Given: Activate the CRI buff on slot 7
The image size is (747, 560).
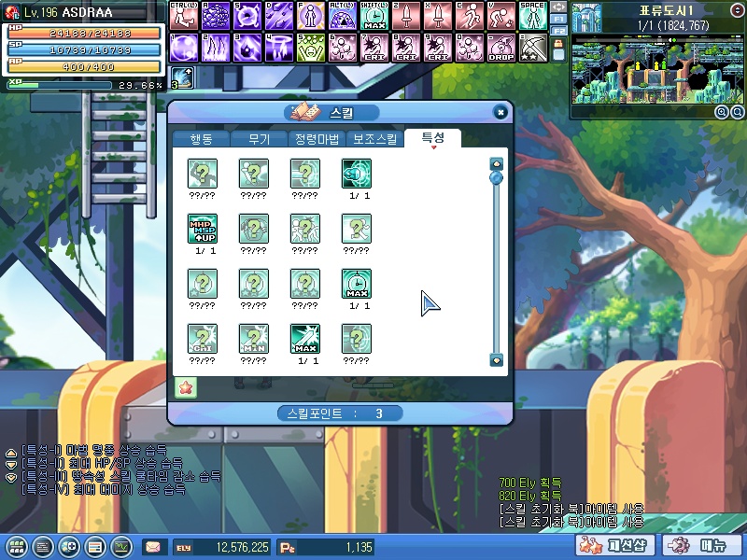Looking at the screenshot, I should point(374,48).
